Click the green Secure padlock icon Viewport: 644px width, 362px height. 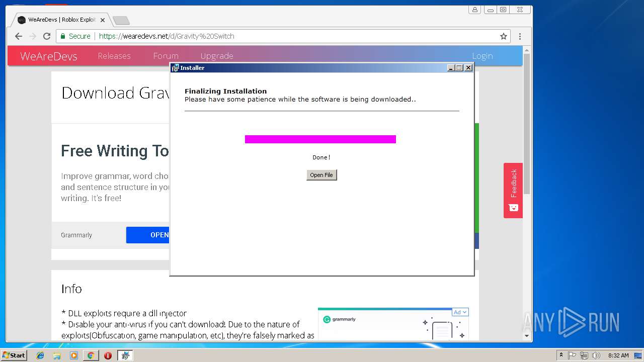tap(63, 36)
